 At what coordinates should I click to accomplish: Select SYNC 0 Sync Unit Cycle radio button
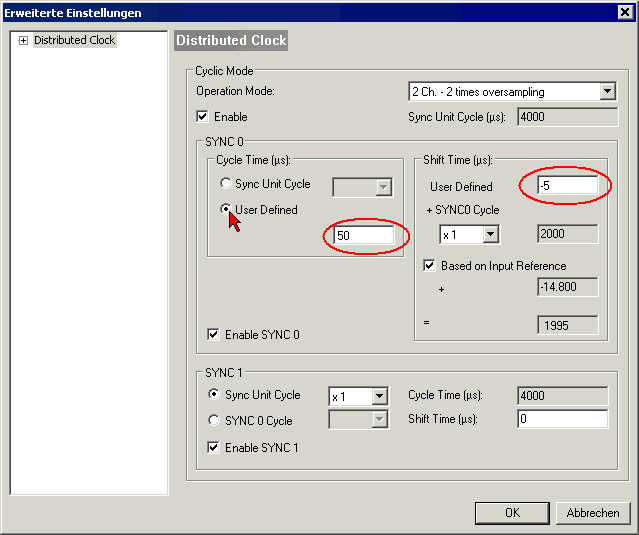point(225,183)
